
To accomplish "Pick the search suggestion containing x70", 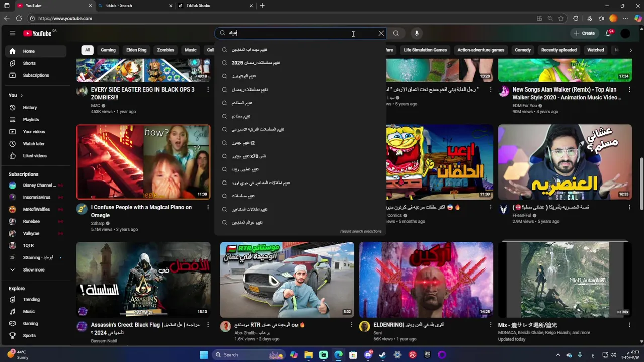I will point(300,156).
